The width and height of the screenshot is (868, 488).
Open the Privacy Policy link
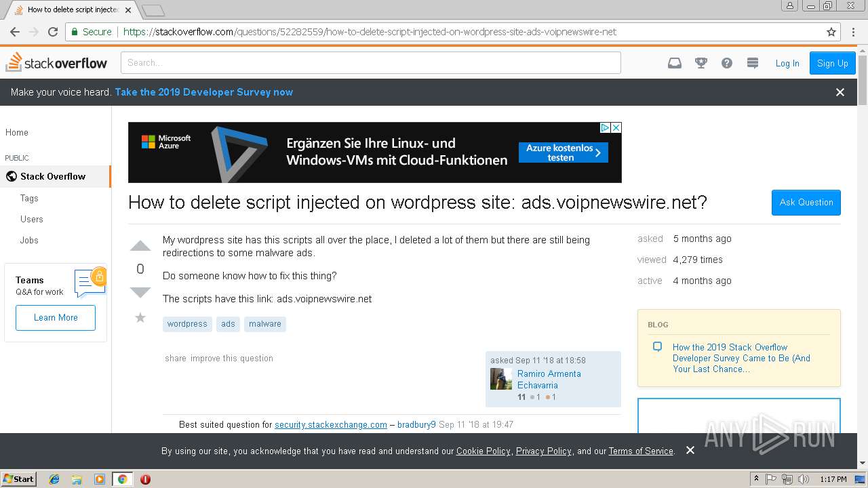click(x=544, y=451)
